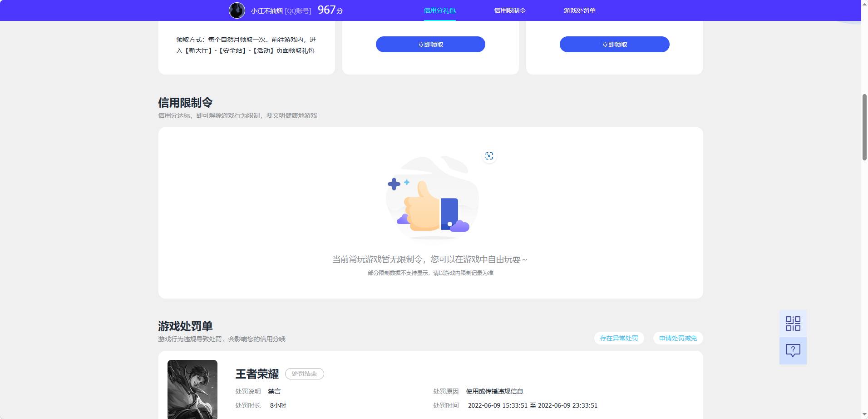Click the screenshot capture icon above thumbs-up
868x419 pixels.
pyautogui.click(x=489, y=156)
